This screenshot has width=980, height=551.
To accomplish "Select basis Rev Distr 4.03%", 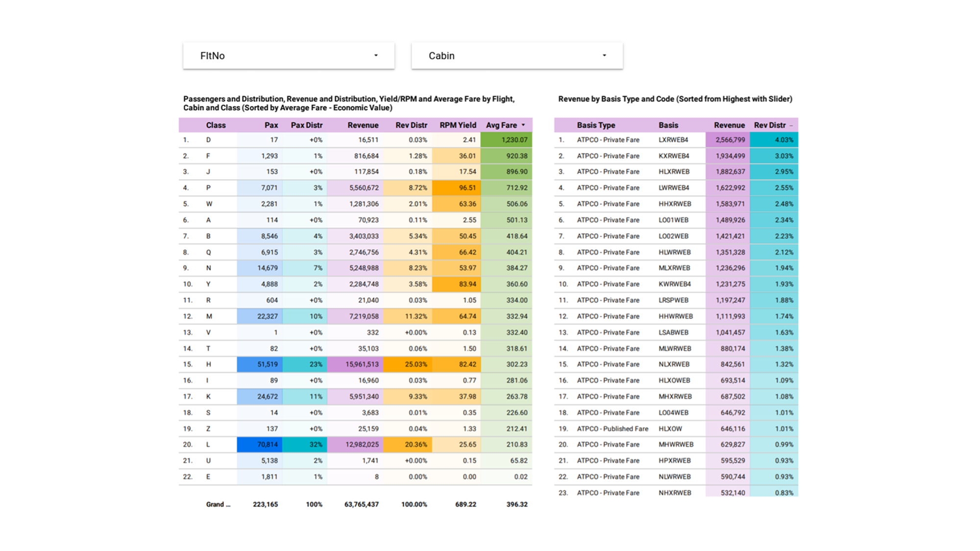I will pos(784,140).
